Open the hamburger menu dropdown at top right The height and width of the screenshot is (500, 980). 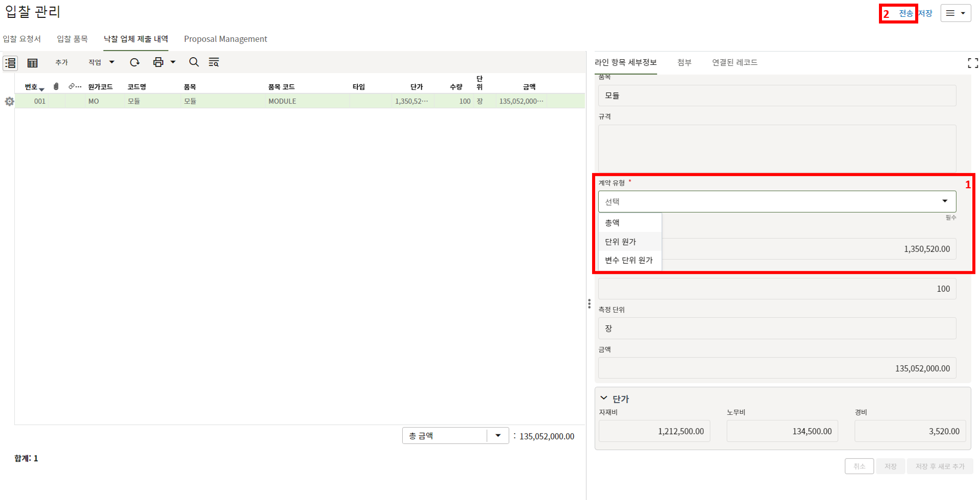coord(955,13)
